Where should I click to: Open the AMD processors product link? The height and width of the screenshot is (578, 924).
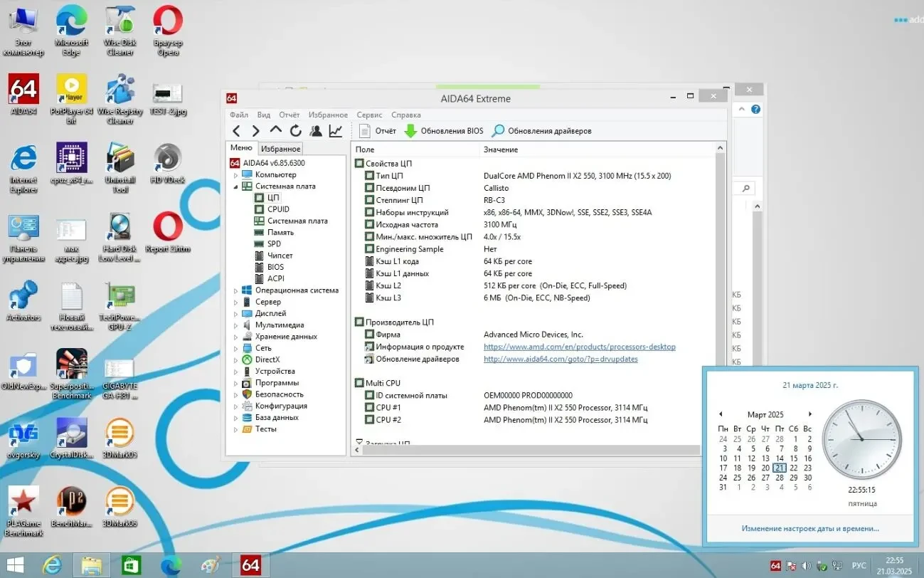click(x=579, y=347)
